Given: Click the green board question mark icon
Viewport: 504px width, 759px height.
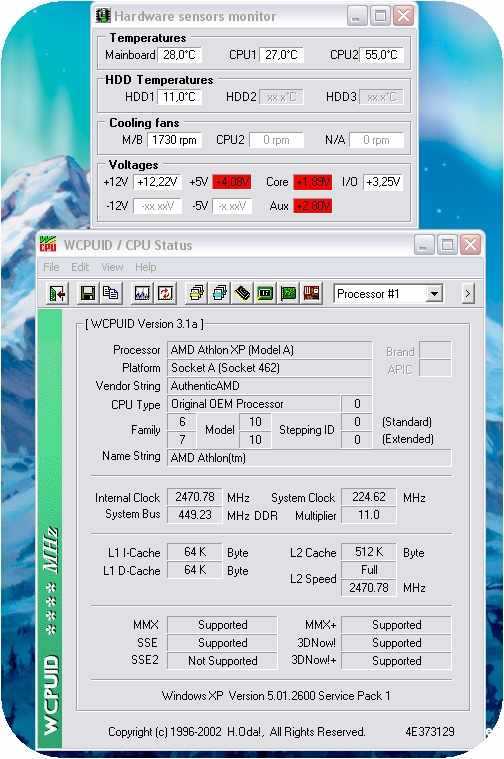Looking at the screenshot, I should [x=289, y=293].
